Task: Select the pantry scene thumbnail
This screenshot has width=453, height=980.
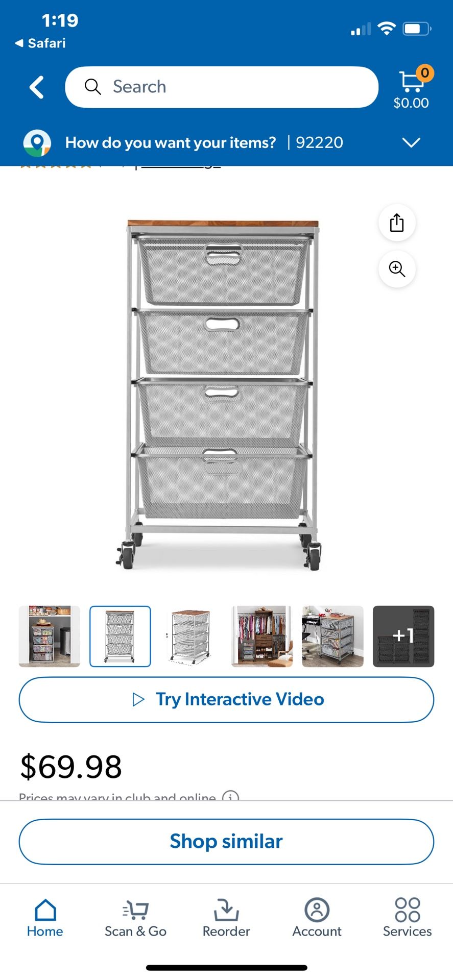Action: pos(50,636)
